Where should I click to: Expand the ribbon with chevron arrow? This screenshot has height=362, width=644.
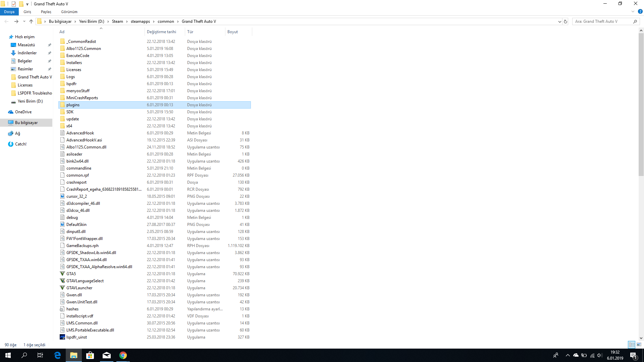pyautogui.click(x=633, y=11)
